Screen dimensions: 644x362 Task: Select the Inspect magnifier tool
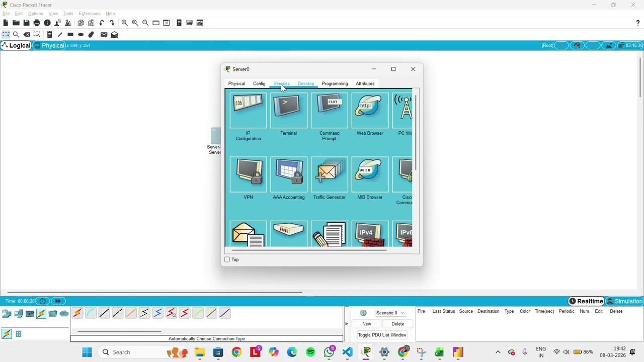coord(16,35)
